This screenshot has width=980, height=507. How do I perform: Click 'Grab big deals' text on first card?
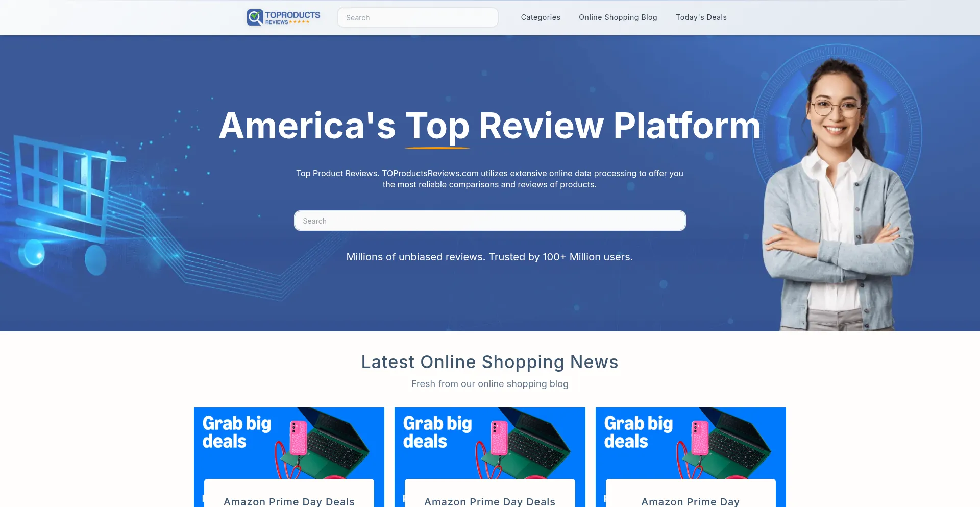236,432
